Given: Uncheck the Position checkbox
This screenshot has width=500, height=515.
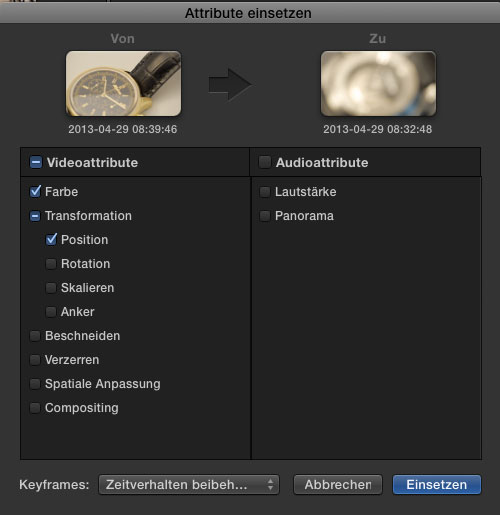Looking at the screenshot, I should (x=51, y=240).
